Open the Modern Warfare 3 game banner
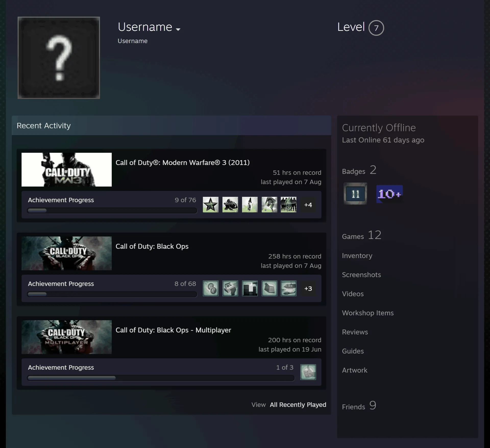Image resolution: width=490 pixels, height=448 pixels. click(67, 170)
